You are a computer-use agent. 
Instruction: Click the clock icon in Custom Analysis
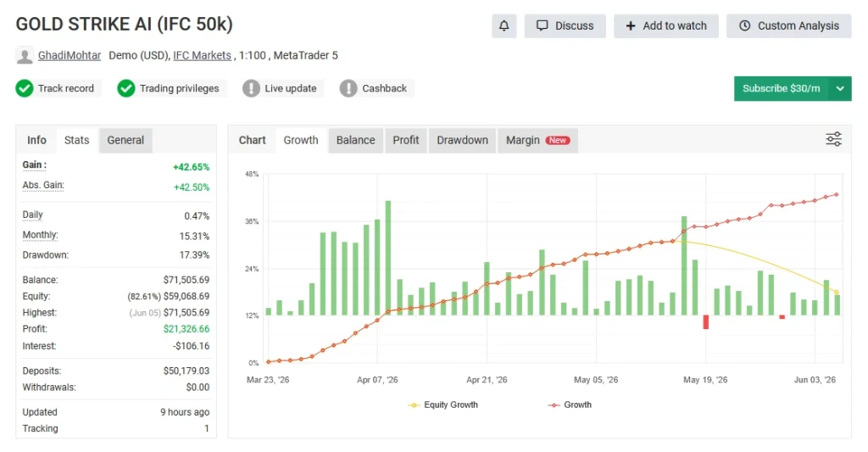coord(745,25)
